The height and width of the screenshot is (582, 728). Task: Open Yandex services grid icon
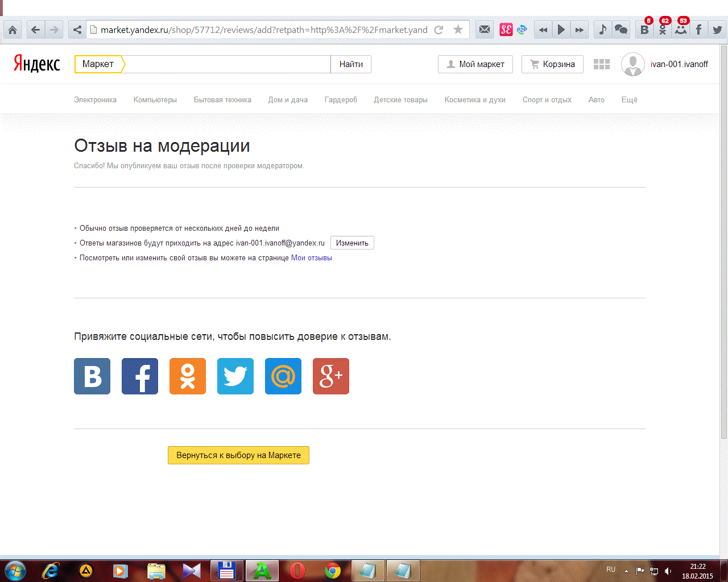point(602,64)
